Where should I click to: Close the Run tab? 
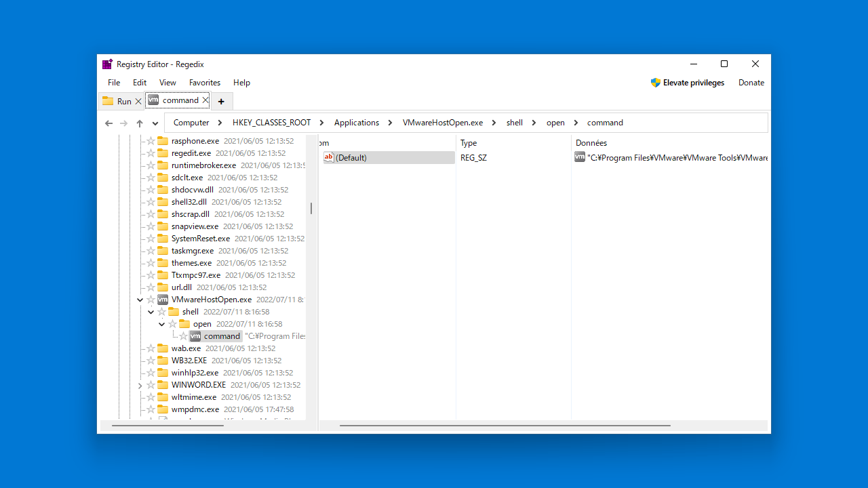(138, 101)
